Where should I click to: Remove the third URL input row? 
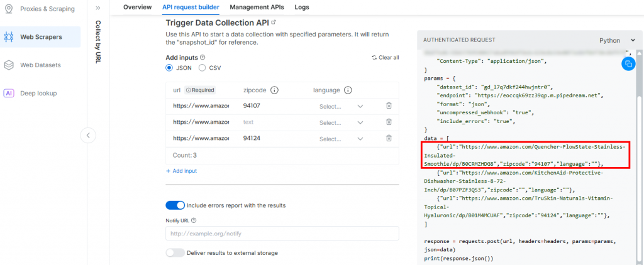(x=389, y=138)
